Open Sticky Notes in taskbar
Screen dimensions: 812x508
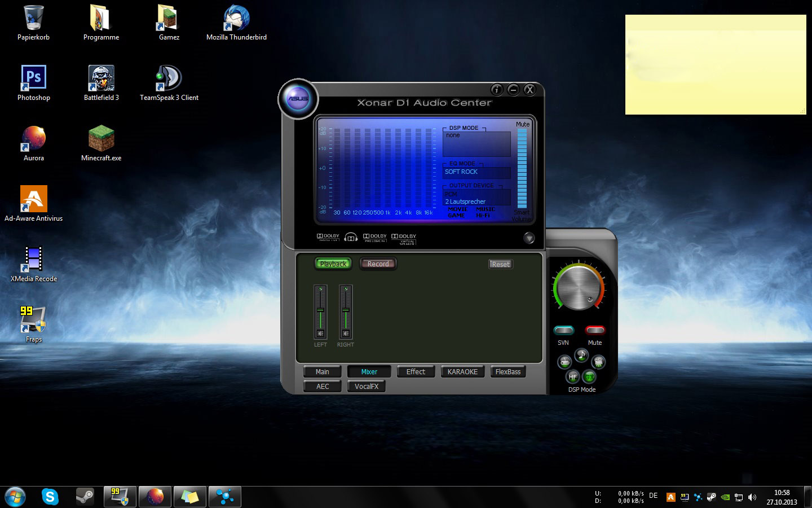189,497
